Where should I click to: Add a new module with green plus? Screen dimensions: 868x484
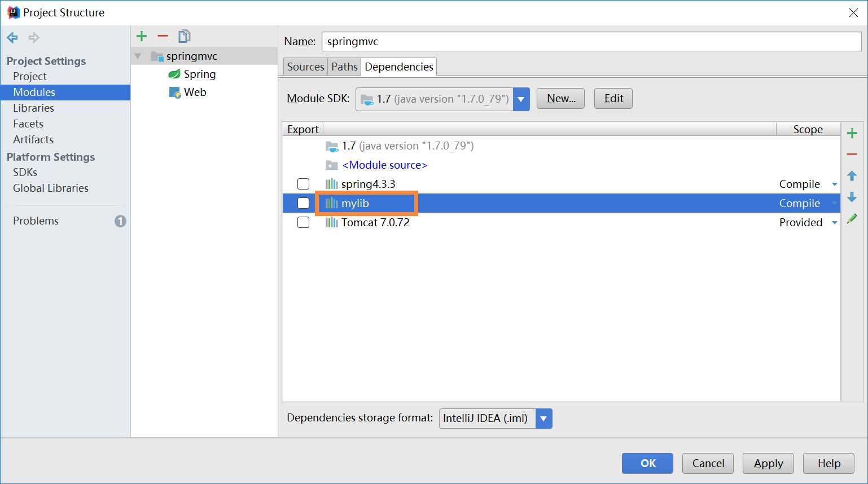pyautogui.click(x=142, y=36)
